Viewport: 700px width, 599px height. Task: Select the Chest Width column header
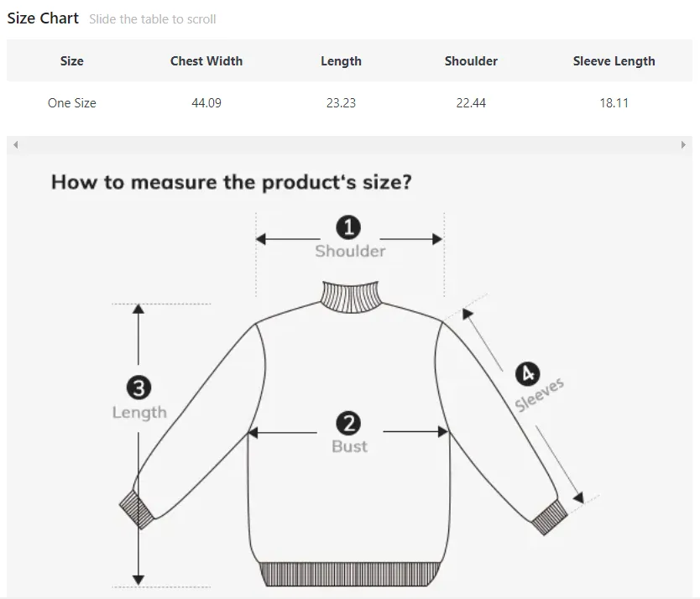coord(206,61)
